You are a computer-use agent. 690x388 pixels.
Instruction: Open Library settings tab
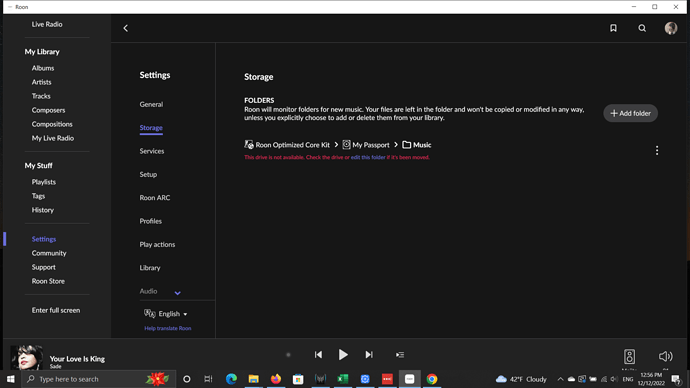point(150,267)
